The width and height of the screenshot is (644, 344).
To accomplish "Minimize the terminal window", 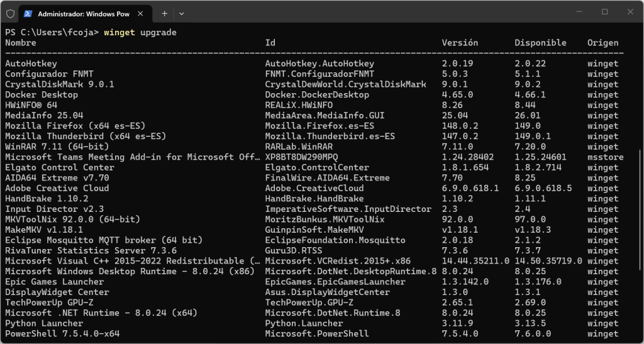I will pos(575,12).
